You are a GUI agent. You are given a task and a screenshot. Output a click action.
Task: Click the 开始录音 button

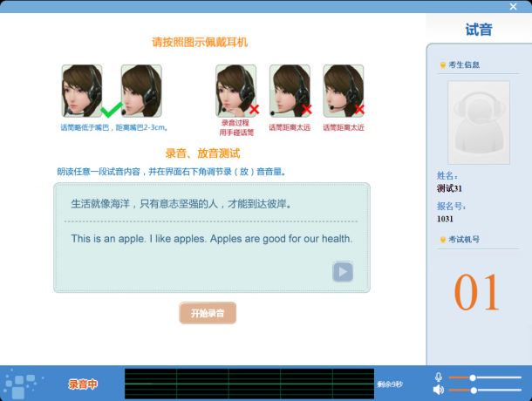pyautogui.click(x=208, y=313)
